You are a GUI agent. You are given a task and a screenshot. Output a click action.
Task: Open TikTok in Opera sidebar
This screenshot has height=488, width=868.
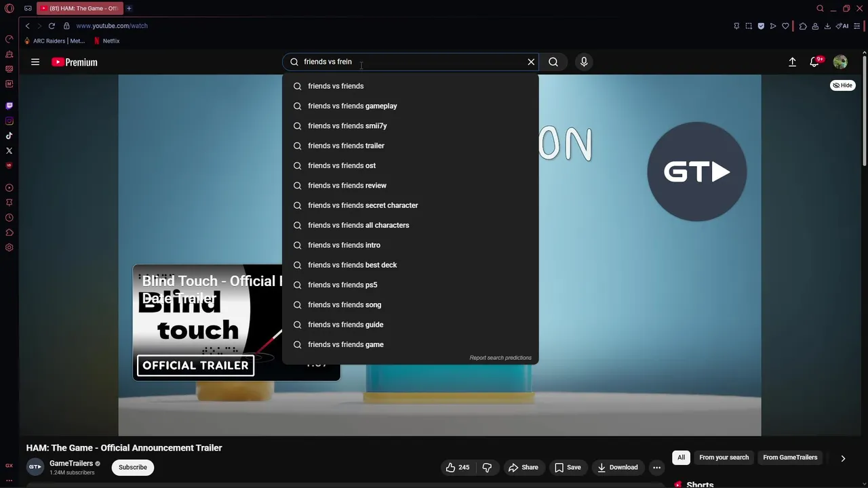pyautogui.click(x=9, y=136)
